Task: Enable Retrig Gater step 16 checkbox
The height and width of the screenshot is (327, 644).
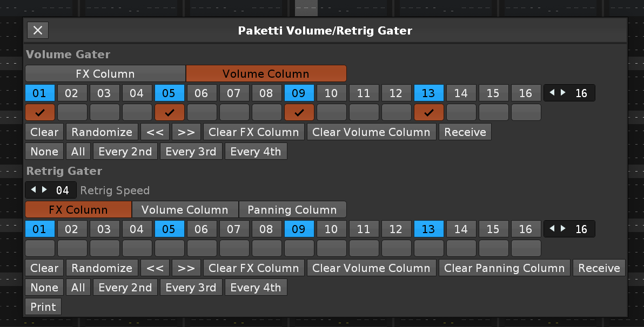Action: [526, 249]
